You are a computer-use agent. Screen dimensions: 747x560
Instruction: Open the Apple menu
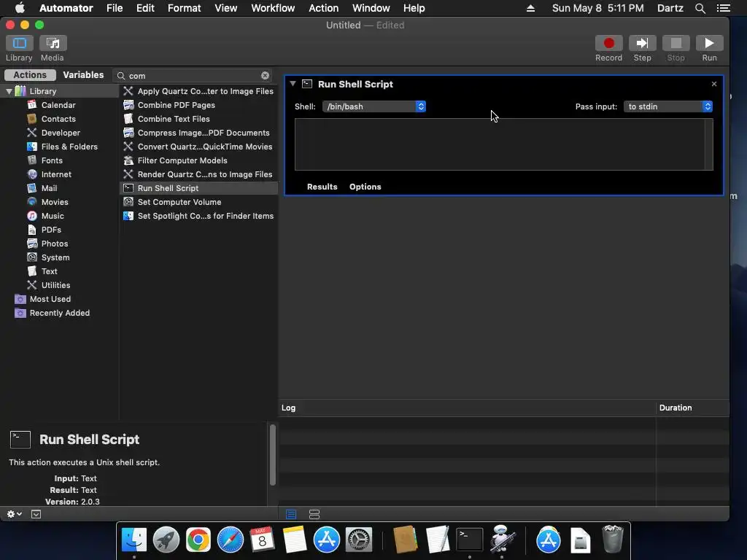(20, 8)
